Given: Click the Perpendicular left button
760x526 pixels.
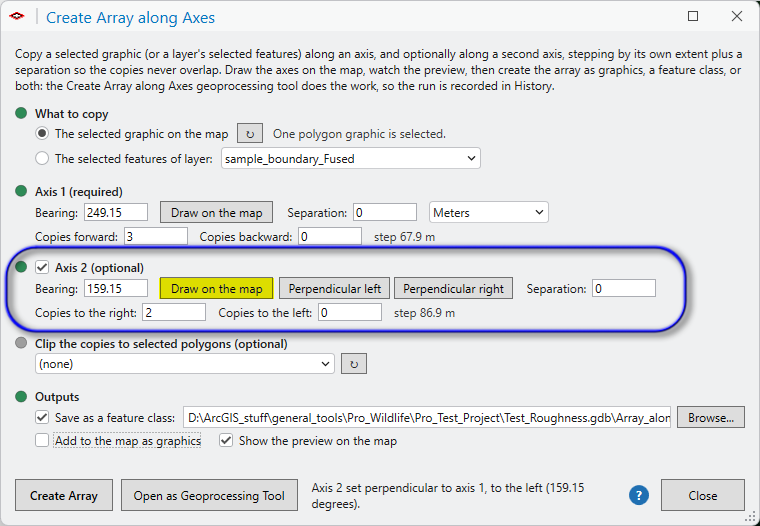Looking at the screenshot, I should pos(334,289).
